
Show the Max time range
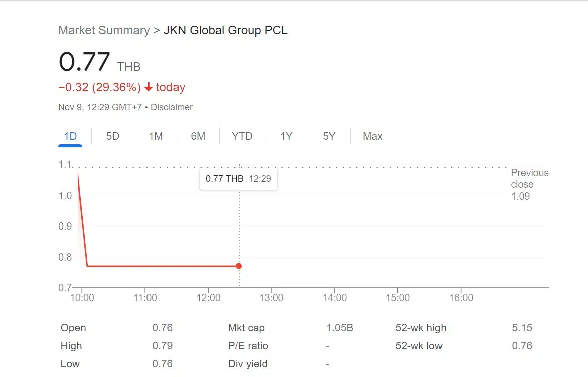point(372,136)
